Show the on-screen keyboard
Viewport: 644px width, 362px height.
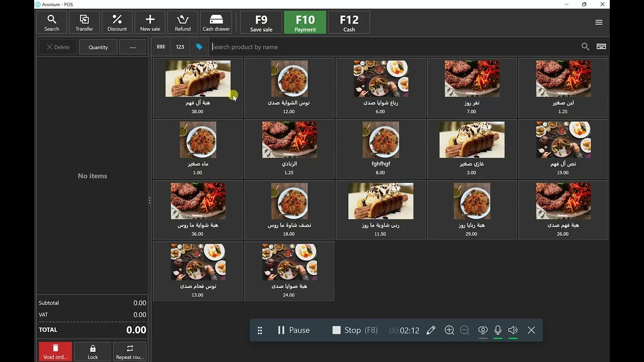(x=601, y=47)
